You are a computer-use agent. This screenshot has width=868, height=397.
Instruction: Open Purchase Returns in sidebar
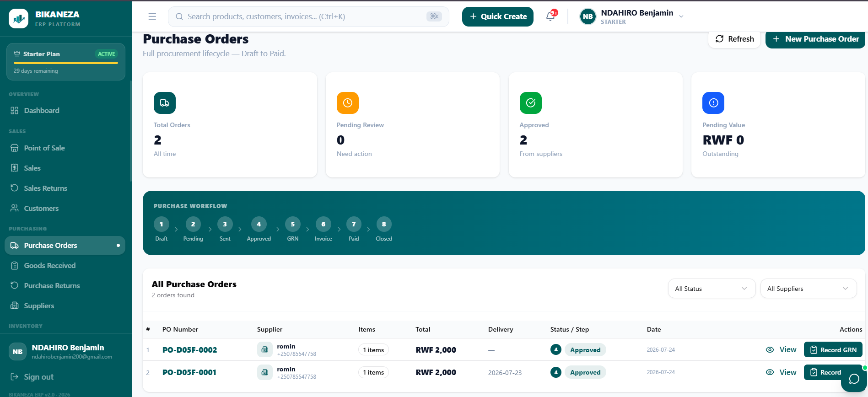(65, 286)
